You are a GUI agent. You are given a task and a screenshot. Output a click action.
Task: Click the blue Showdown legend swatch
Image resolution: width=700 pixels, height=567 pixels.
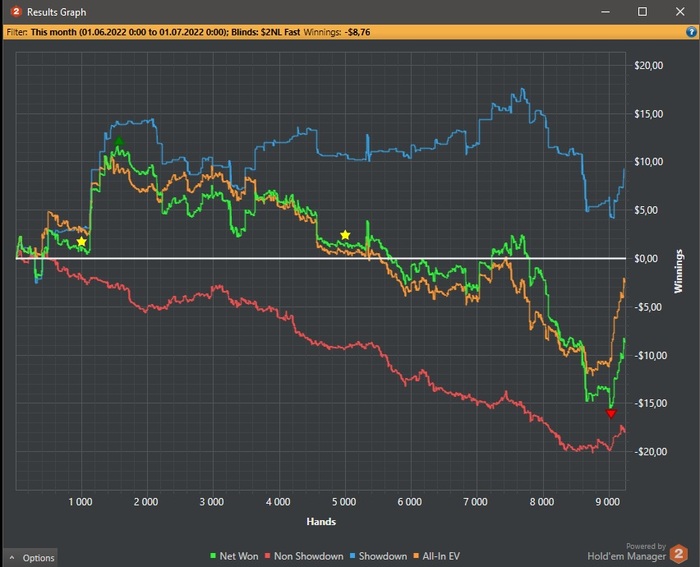click(x=352, y=556)
